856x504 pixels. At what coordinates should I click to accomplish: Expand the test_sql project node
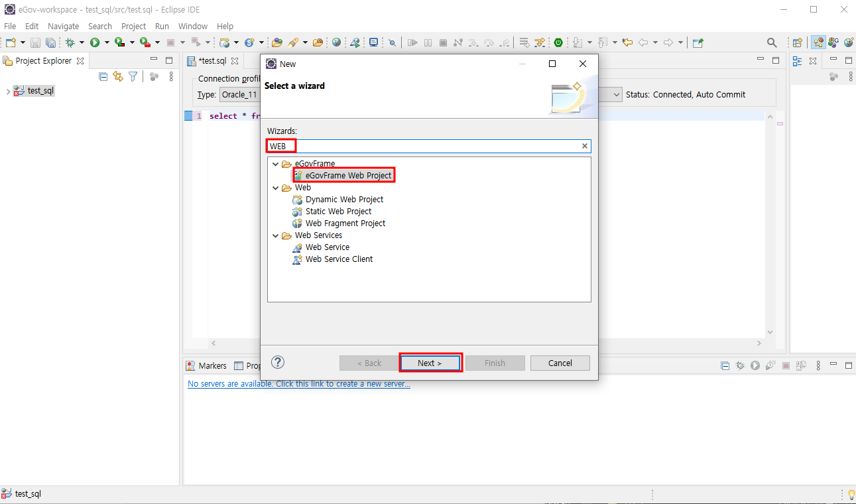8,91
